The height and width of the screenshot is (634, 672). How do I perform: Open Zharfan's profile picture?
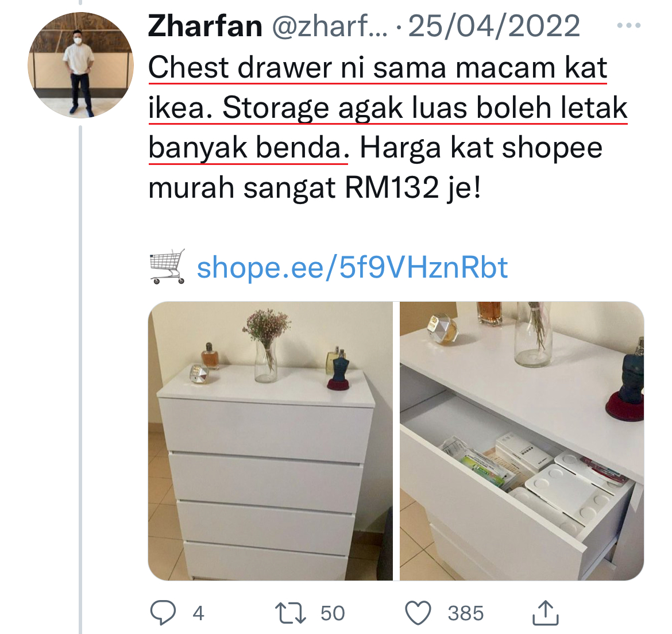click(80, 65)
